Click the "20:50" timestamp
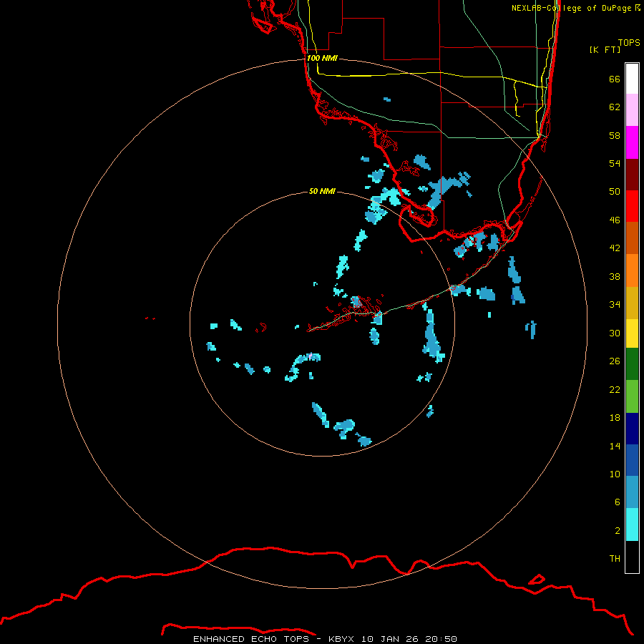Screen dimensions: 644x644 (x=442, y=639)
